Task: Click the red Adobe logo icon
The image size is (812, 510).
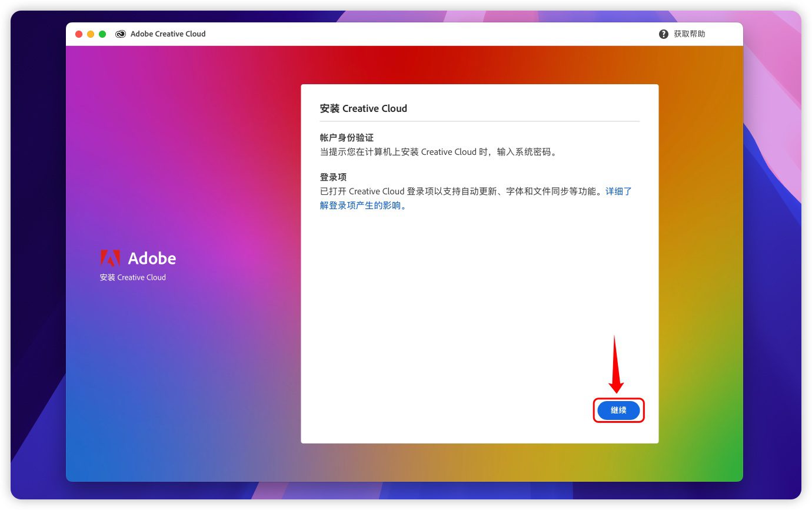Action: tap(110, 258)
